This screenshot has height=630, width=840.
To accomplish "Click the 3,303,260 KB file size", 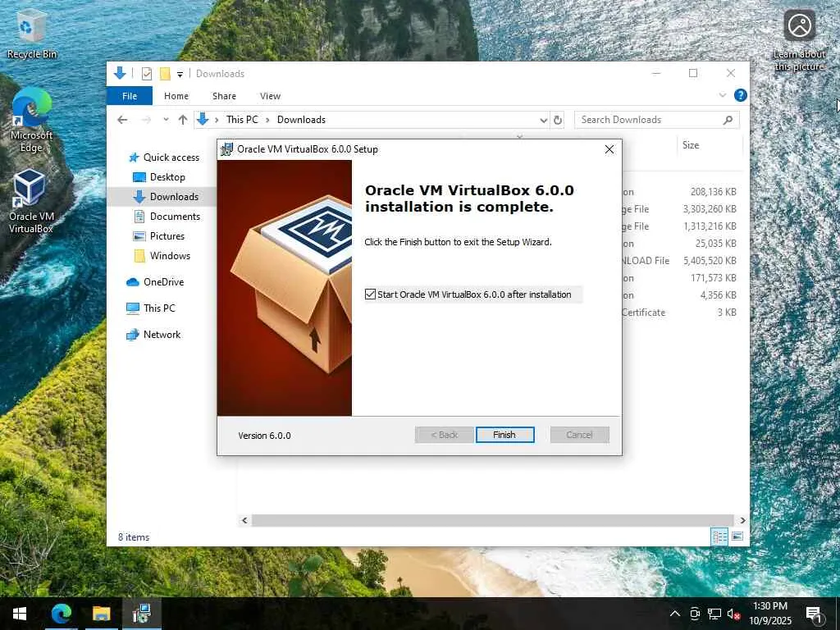I will pyautogui.click(x=710, y=209).
